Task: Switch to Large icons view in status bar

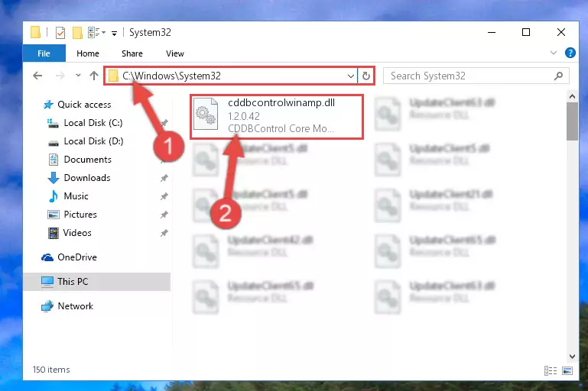Action: [567, 371]
